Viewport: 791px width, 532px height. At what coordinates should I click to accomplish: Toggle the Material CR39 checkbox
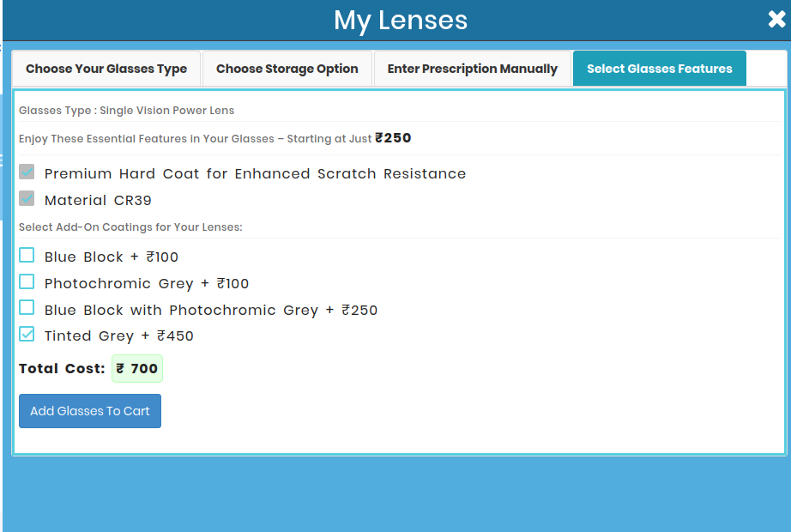coord(27,198)
